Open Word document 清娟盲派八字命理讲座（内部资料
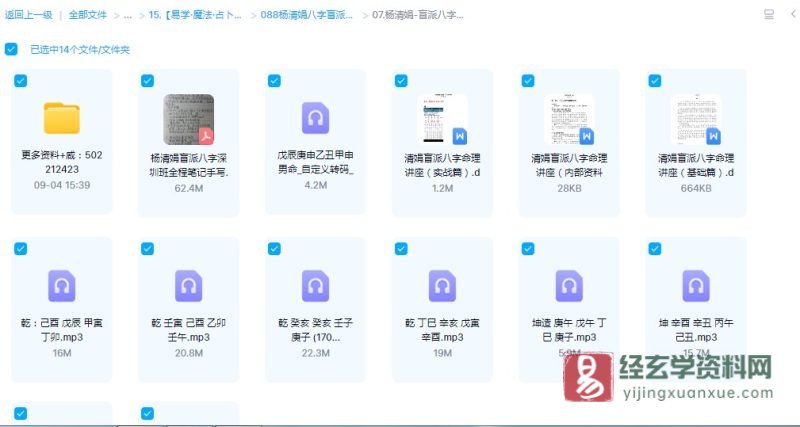The image size is (800, 427). pos(568,119)
